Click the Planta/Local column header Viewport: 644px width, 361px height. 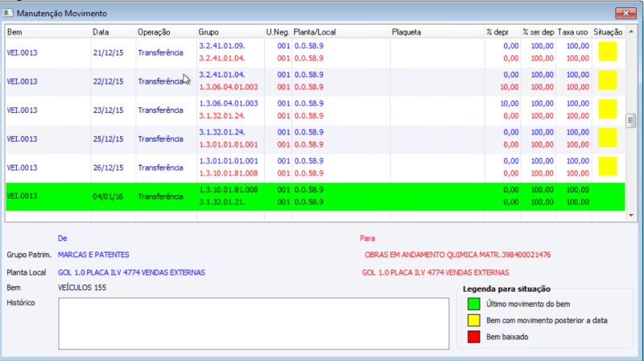[341, 32]
